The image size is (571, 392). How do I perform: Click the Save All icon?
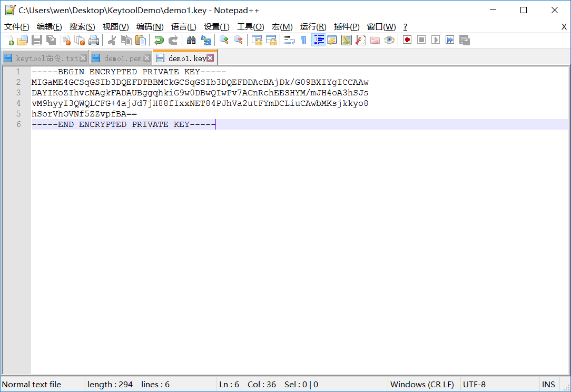[x=51, y=40]
